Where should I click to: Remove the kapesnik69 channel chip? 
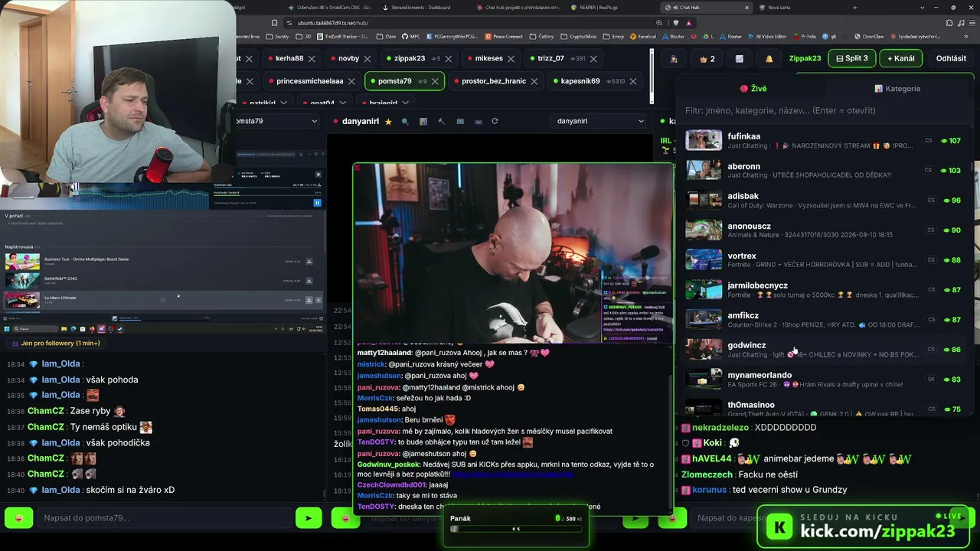(x=633, y=81)
